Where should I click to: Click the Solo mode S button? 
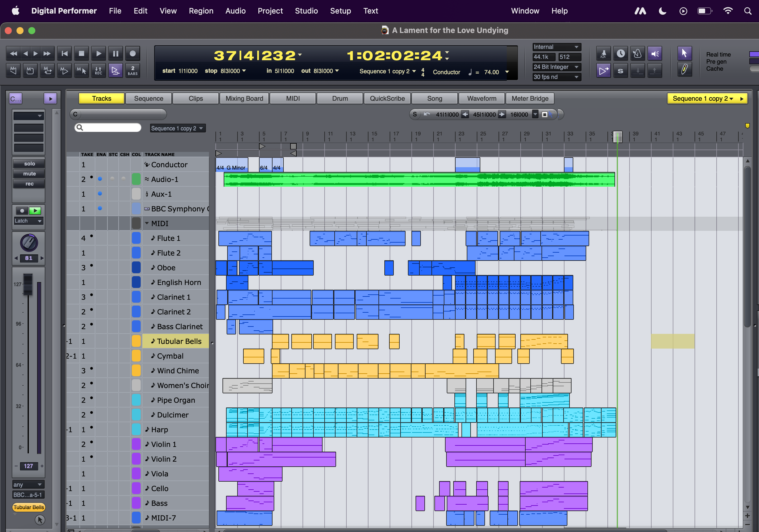pos(620,71)
